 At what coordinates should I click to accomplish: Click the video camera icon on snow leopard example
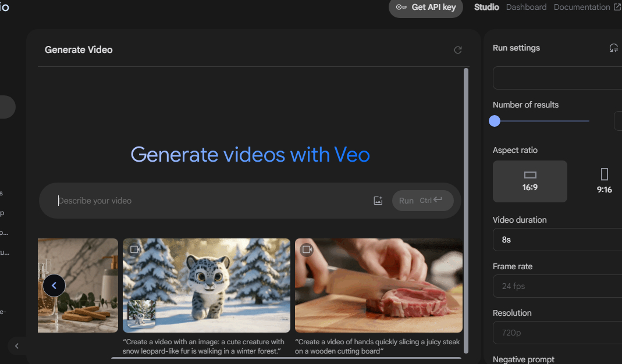pos(135,249)
